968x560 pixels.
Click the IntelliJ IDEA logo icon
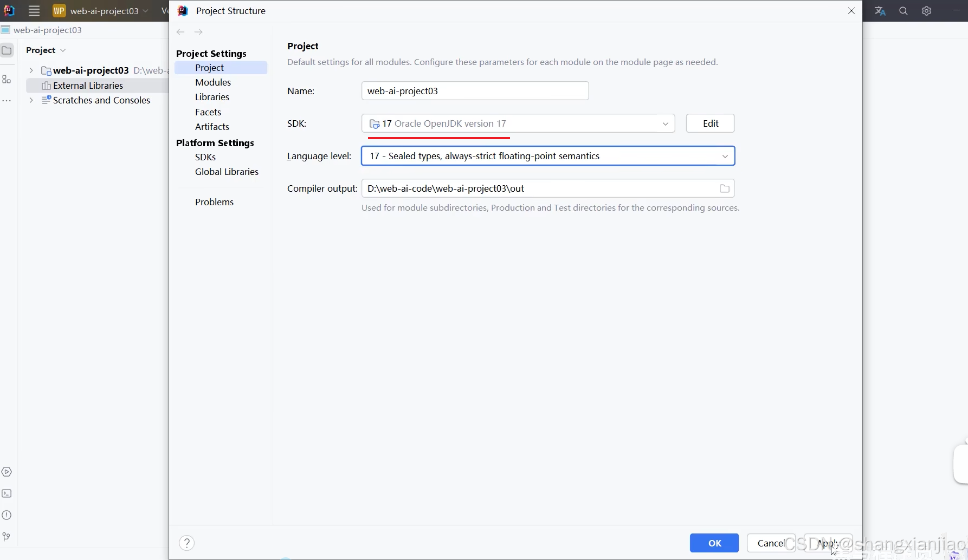tap(9, 11)
